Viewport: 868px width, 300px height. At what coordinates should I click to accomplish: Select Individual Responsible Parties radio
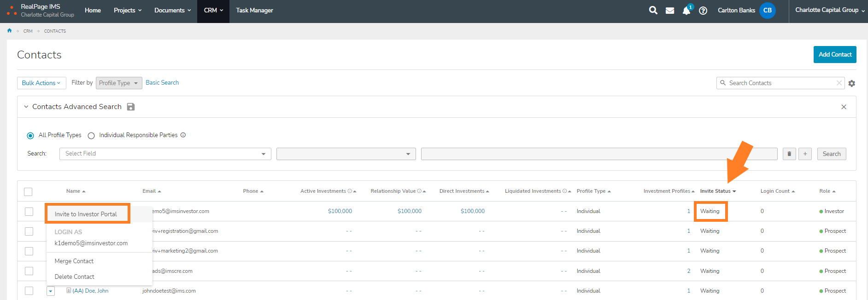coord(91,135)
